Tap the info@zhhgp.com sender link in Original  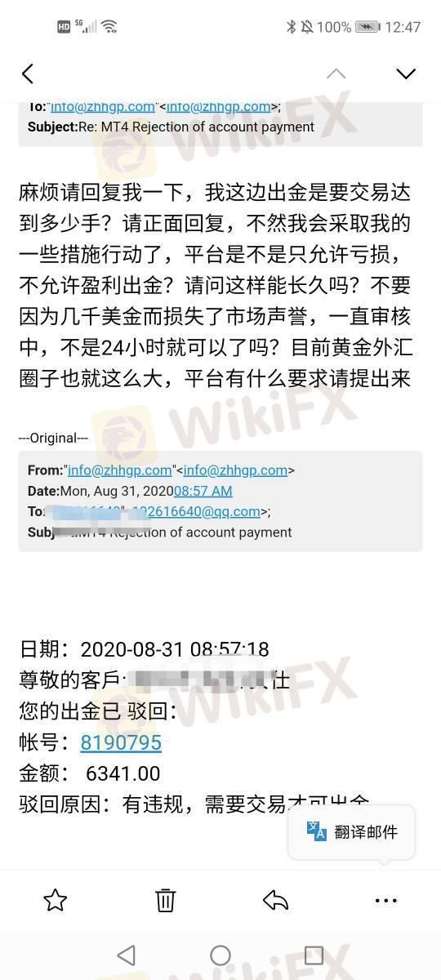click(x=119, y=470)
